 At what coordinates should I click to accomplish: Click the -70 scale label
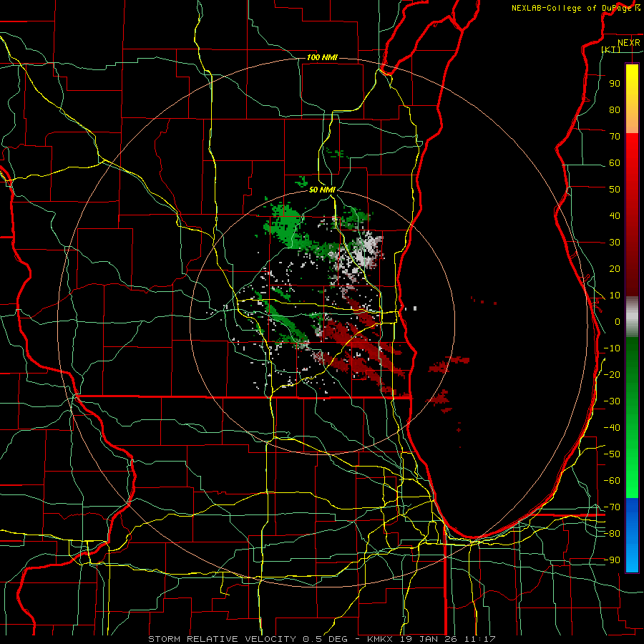point(612,507)
